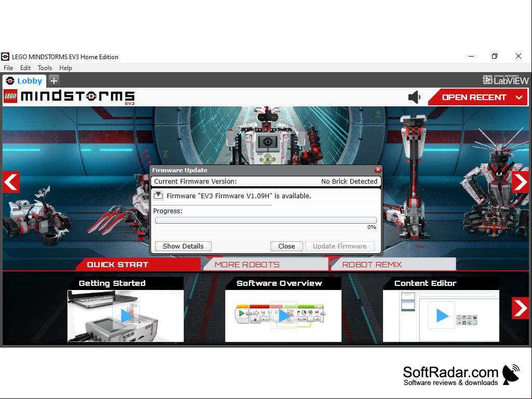Open the Edit menu
This screenshot has width=532, height=399.
point(25,68)
